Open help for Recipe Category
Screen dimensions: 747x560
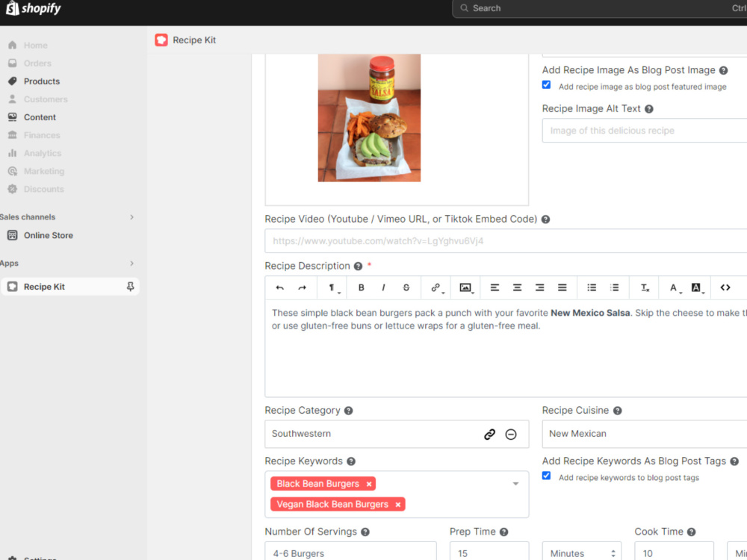coord(349,411)
